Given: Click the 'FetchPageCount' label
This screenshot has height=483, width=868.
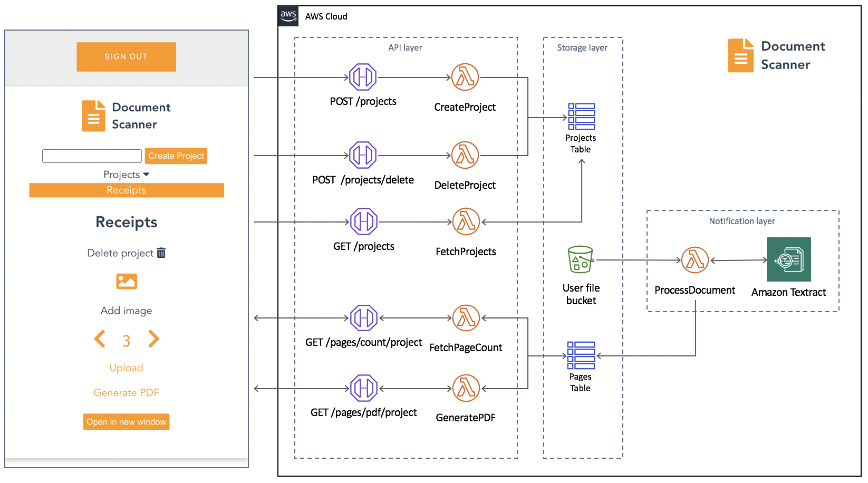Looking at the screenshot, I should (x=466, y=347).
